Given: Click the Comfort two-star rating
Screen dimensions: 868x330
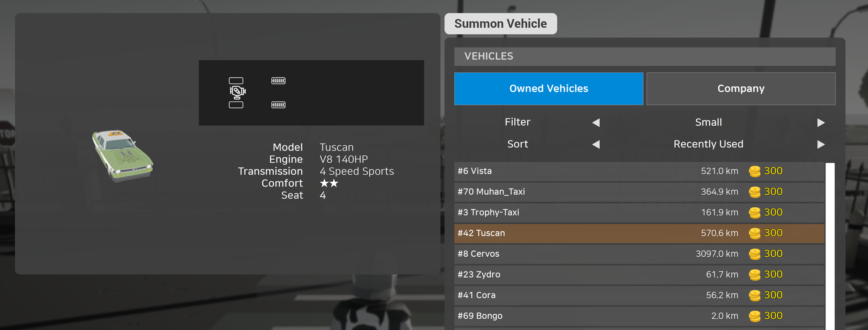Looking at the screenshot, I should [329, 183].
